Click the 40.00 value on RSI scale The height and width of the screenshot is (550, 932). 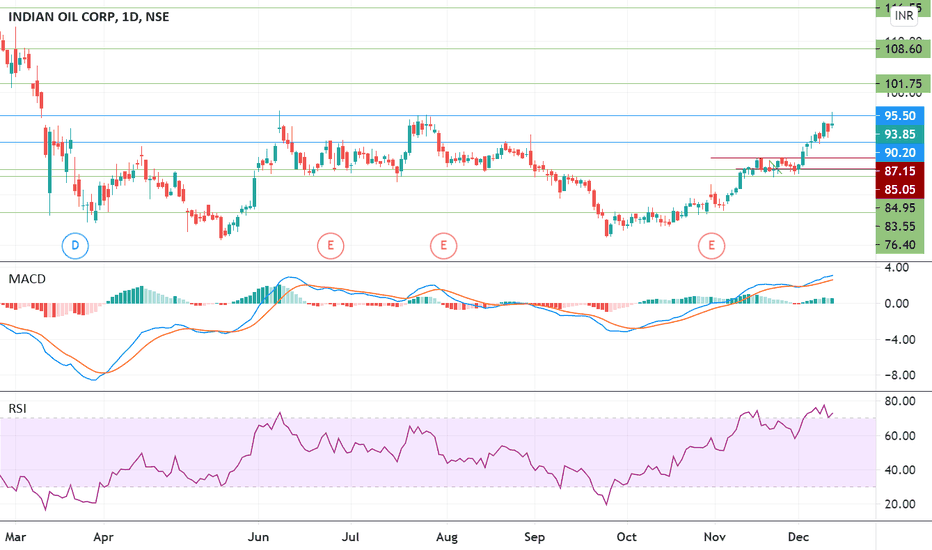click(x=900, y=470)
